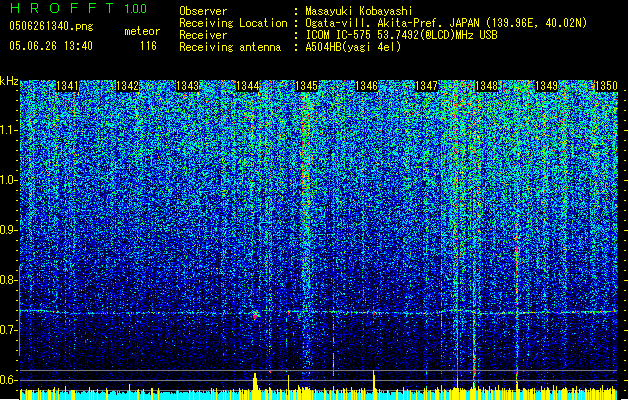This screenshot has height=400, width=629.
Task: Click the 1350 time marker
Action: coord(606,86)
